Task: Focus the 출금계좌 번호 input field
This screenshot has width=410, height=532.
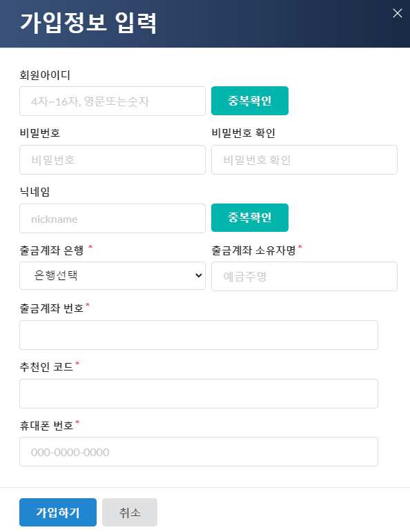Action: (199, 335)
